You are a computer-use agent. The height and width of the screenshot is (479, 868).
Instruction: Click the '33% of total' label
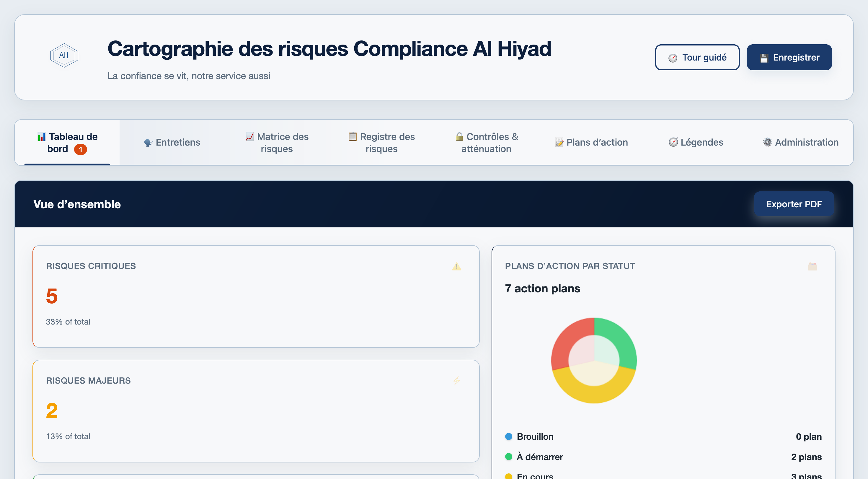tap(68, 322)
